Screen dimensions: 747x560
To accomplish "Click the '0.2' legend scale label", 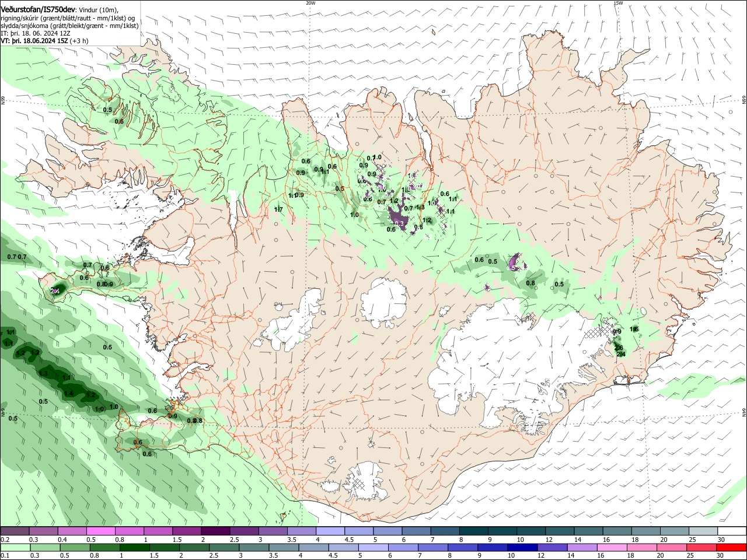I will pos(5,540).
